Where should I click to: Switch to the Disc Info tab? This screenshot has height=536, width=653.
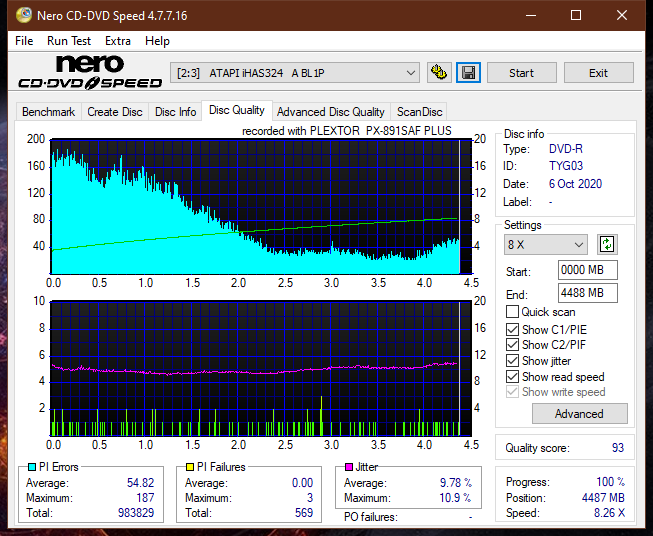175,112
